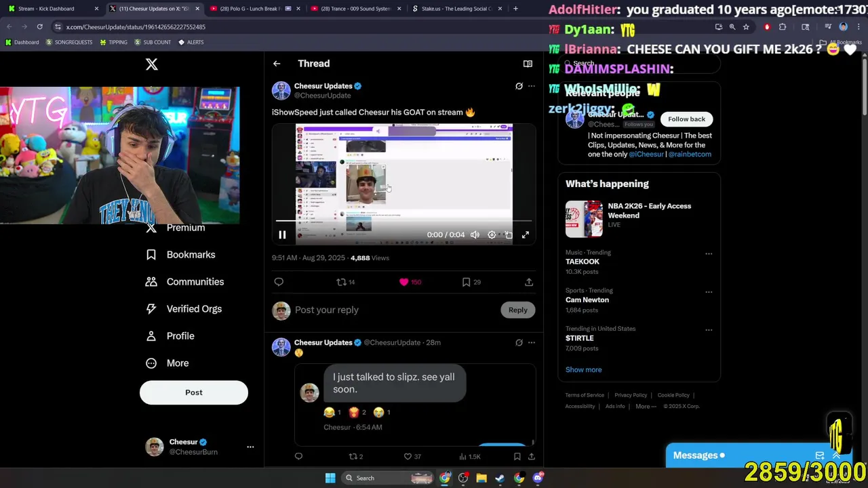Repost the reply with 2 reposts
Image resolution: width=868 pixels, height=488 pixels.
(x=355, y=457)
